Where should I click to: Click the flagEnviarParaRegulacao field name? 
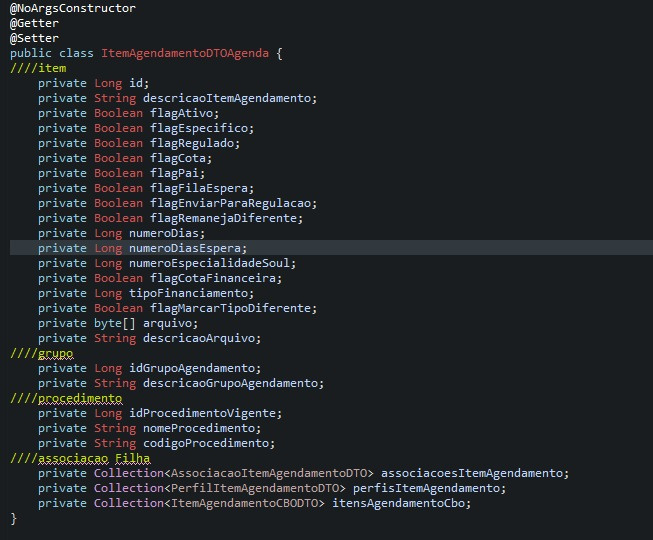(231, 203)
